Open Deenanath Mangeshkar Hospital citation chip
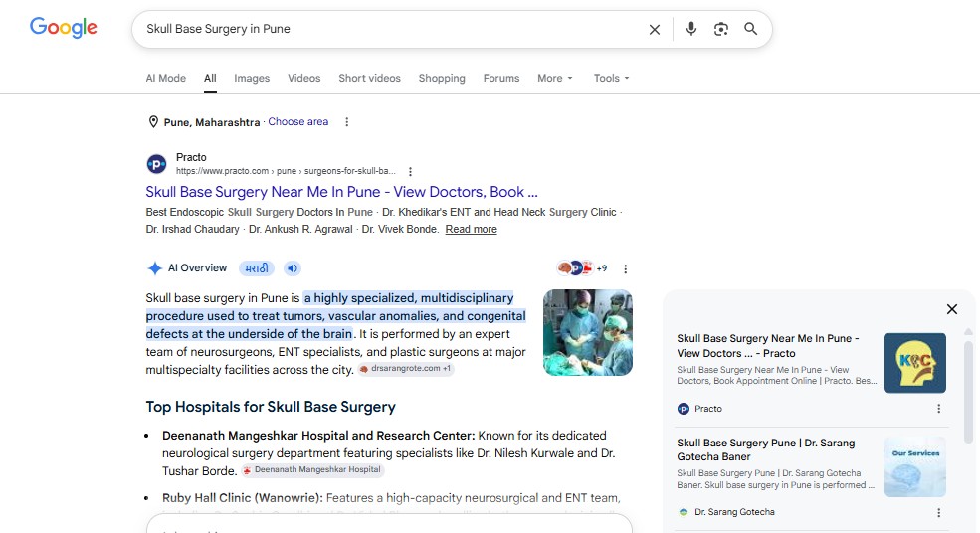Screen dimensions: 980x533 click(312, 470)
